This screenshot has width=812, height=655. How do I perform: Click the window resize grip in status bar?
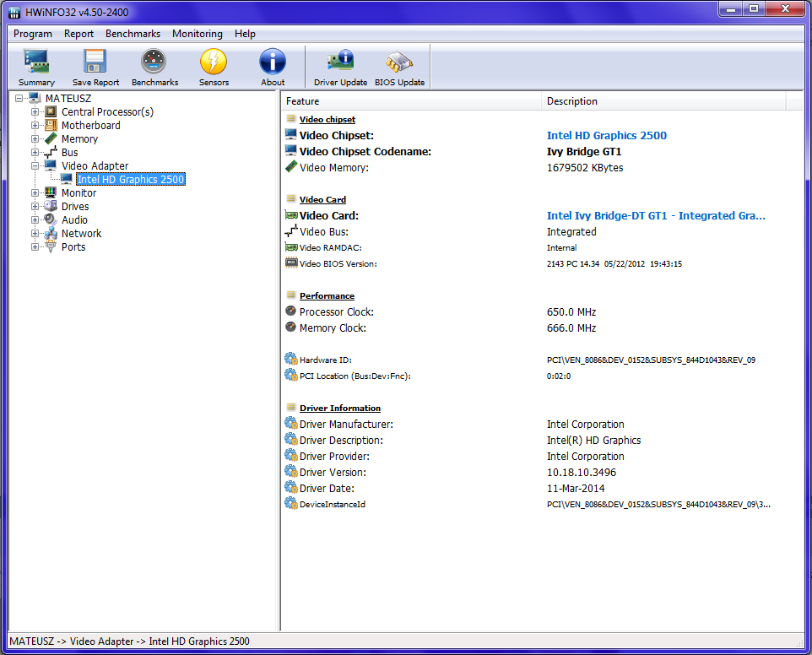(x=799, y=643)
